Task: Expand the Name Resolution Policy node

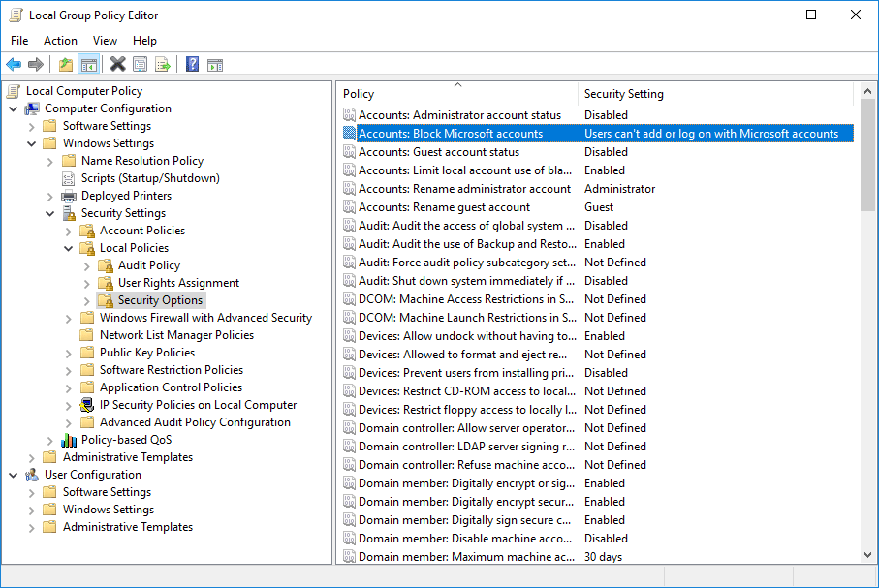Action: point(50,162)
